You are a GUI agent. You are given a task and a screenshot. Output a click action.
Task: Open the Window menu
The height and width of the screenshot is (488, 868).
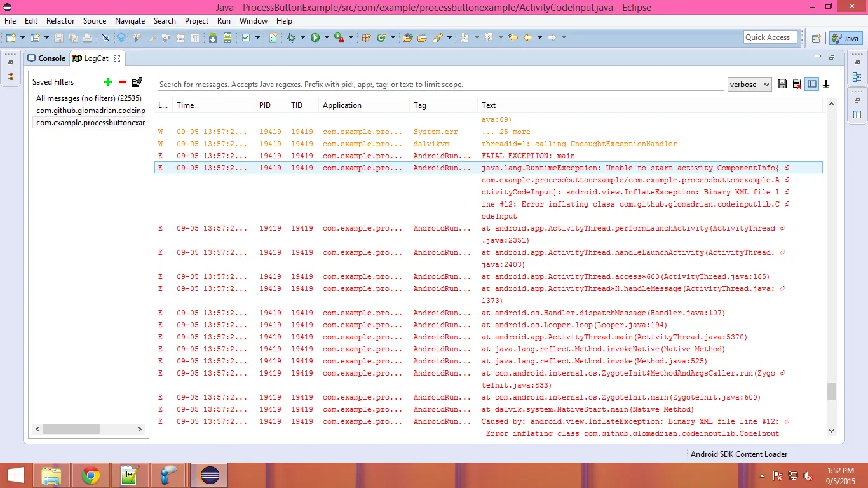point(254,21)
